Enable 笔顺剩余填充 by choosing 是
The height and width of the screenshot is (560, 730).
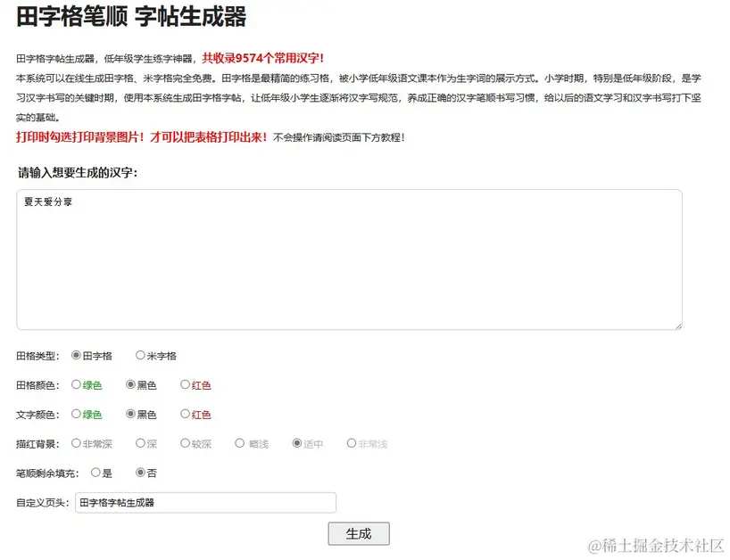(x=95, y=473)
